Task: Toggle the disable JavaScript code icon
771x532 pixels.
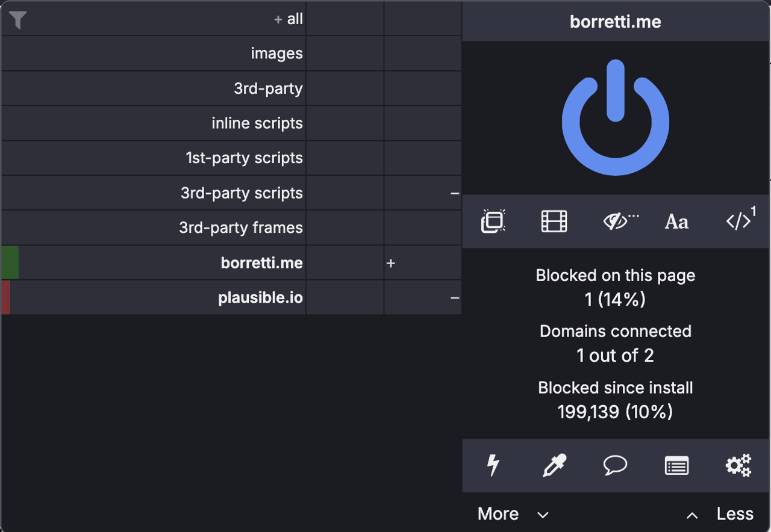Action: point(740,220)
